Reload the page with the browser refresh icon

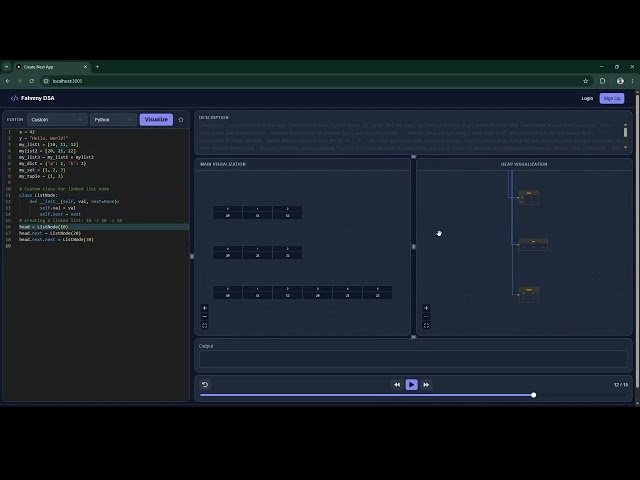coord(32,81)
